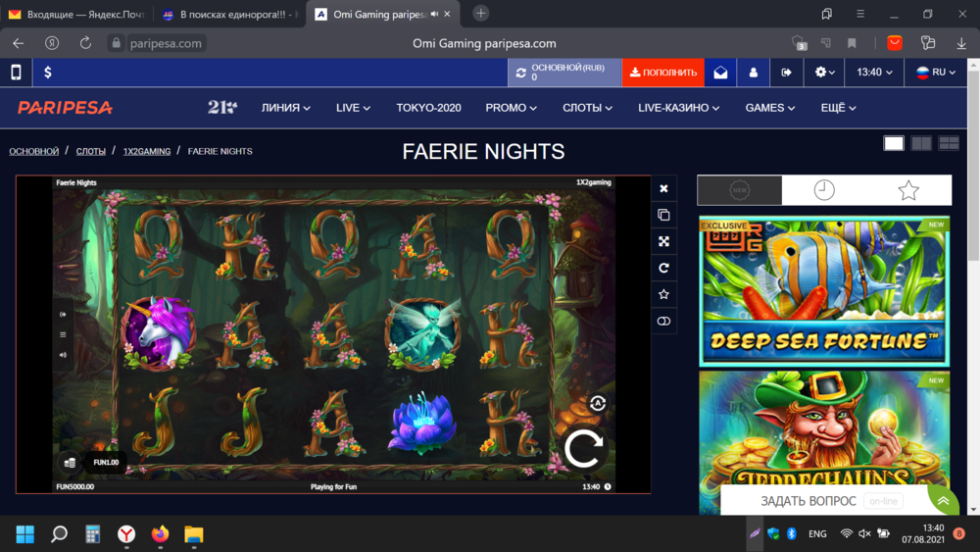Open the 13:40 time dropdown

pos(874,73)
